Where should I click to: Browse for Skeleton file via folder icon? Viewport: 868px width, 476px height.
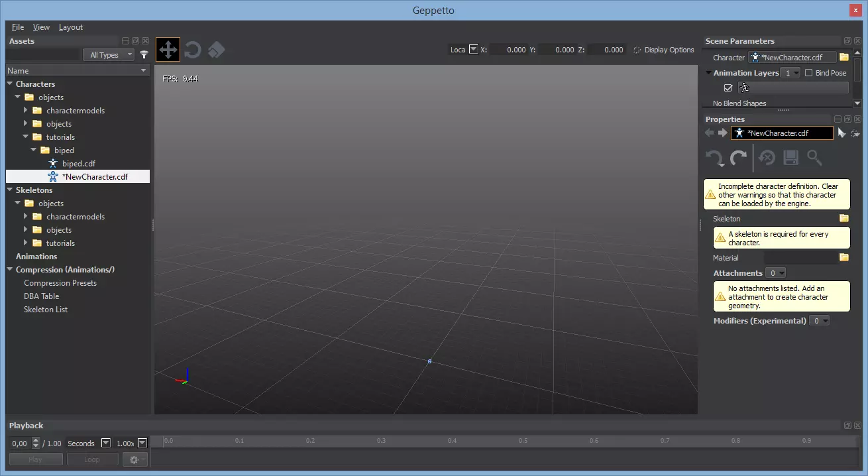click(844, 218)
